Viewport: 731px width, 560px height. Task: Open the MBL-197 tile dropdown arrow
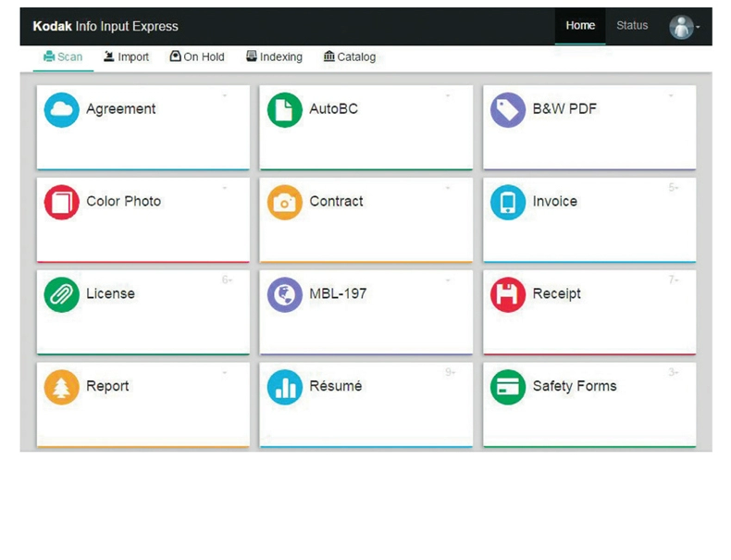coord(448,280)
